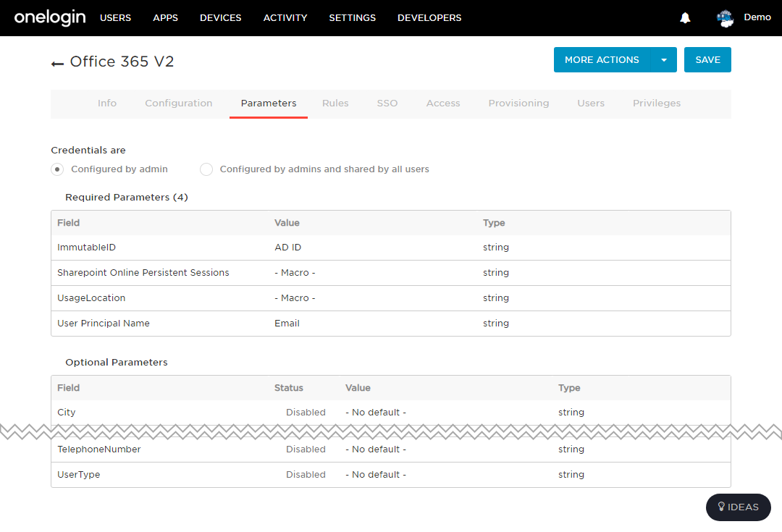
Task: Open the ImmutableID parameter row
Action: (x=391, y=248)
